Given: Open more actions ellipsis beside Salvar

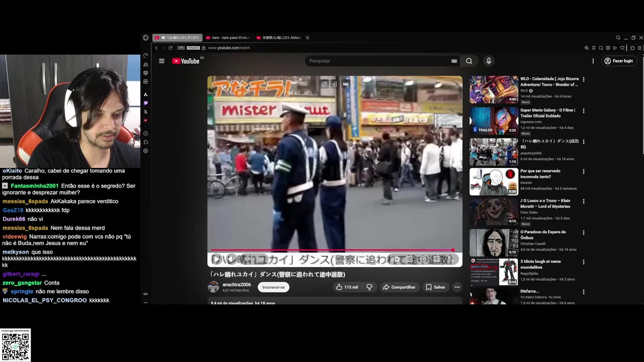Looking at the screenshot, I should click(x=457, y=287).
